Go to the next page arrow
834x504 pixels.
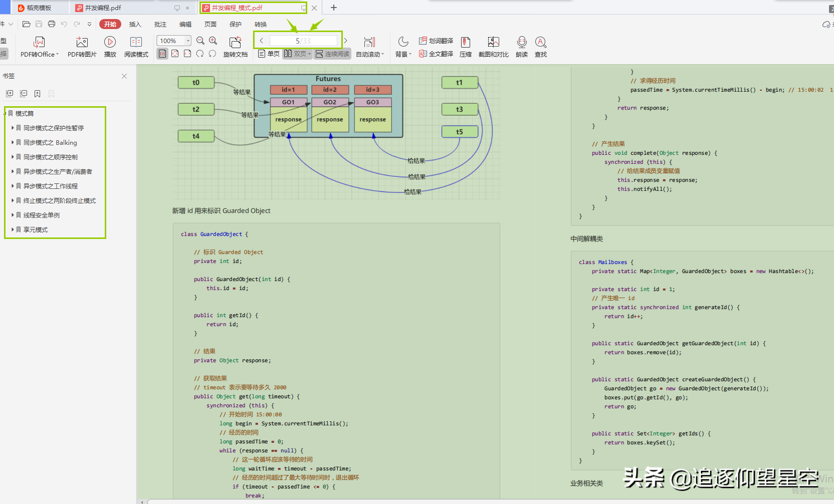pyautogui.click(x=345, y=41)
